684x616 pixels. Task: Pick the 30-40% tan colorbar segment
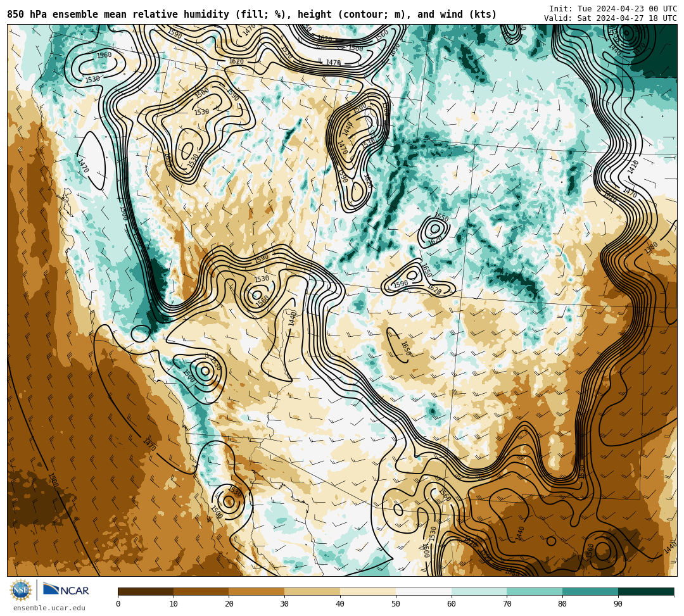312,591
